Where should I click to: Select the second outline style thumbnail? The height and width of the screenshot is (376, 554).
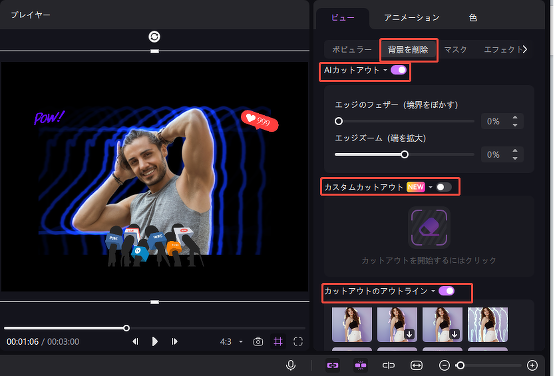pos(397,324)
